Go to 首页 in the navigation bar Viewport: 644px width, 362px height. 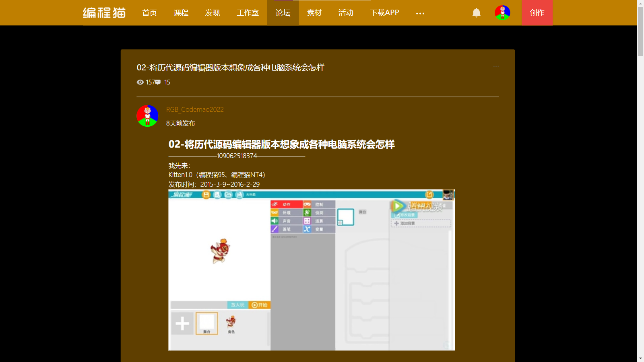pos(149,13)
